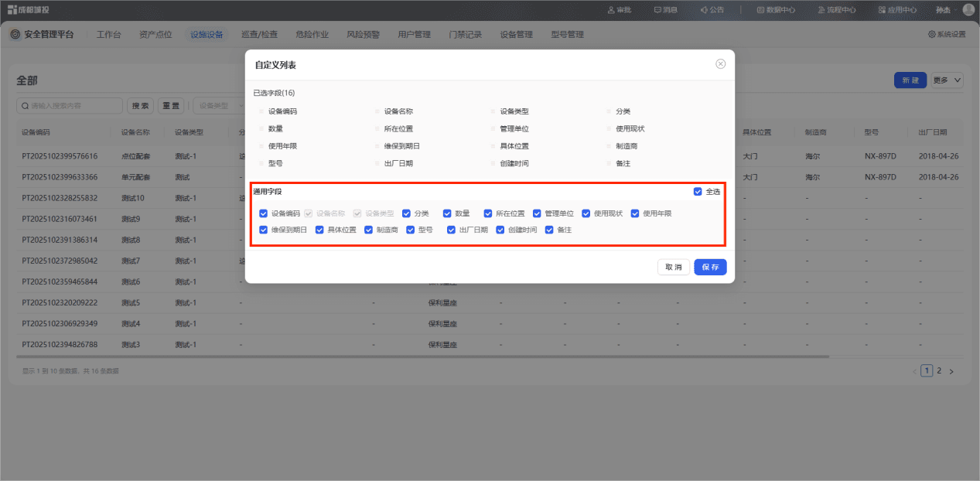Open 系统设置 gear icon
The height and width of the screenshot is (481, 980).
pyautogui.click(x=932, y=34)
